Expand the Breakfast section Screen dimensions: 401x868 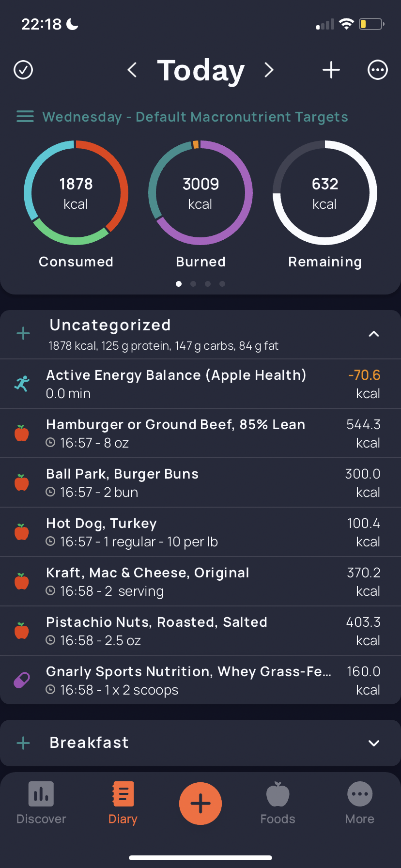(x=374, y=743)
